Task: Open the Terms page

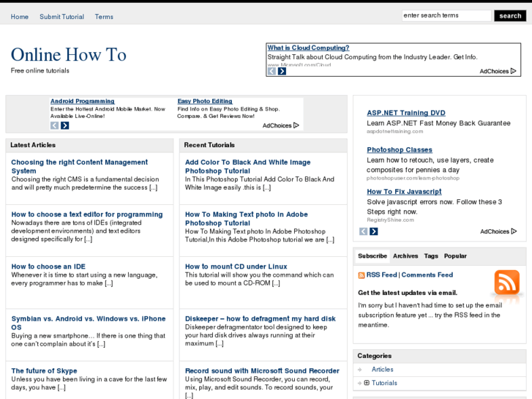Action: pyautogui.click(x=104, y=17)
